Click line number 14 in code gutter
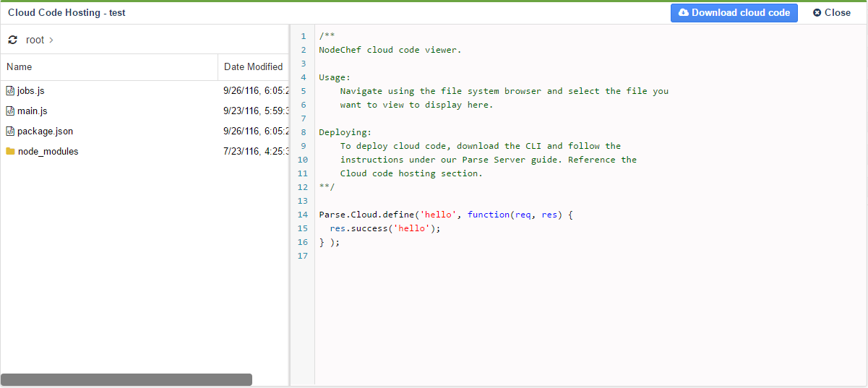 click(303, 215)
